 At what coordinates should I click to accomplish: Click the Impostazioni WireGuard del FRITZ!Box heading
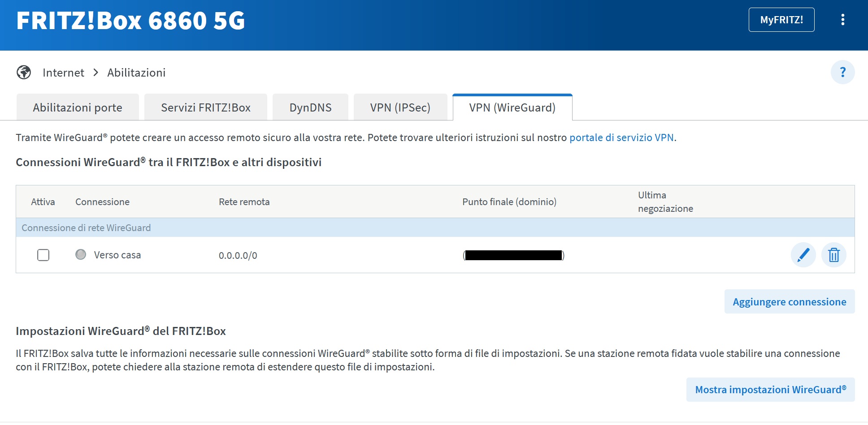click(121, 331)
